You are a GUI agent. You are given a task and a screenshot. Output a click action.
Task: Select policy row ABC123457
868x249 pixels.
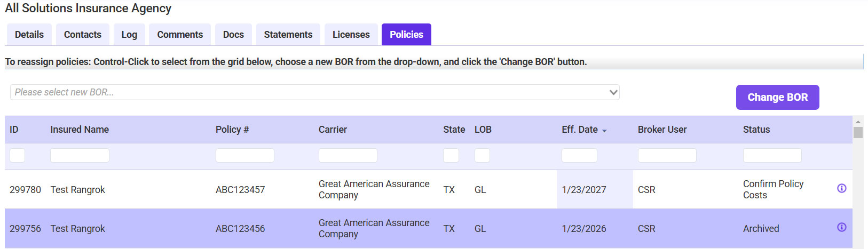click(240, 190)
